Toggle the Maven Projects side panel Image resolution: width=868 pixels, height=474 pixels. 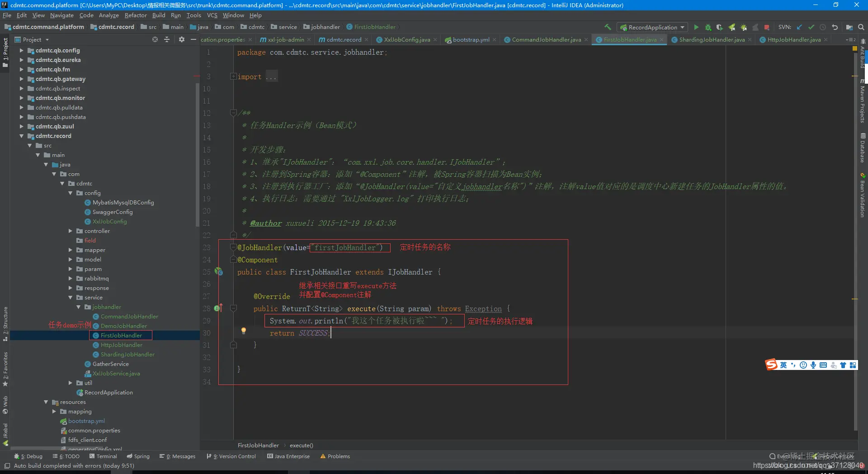(x=863, y=100)
